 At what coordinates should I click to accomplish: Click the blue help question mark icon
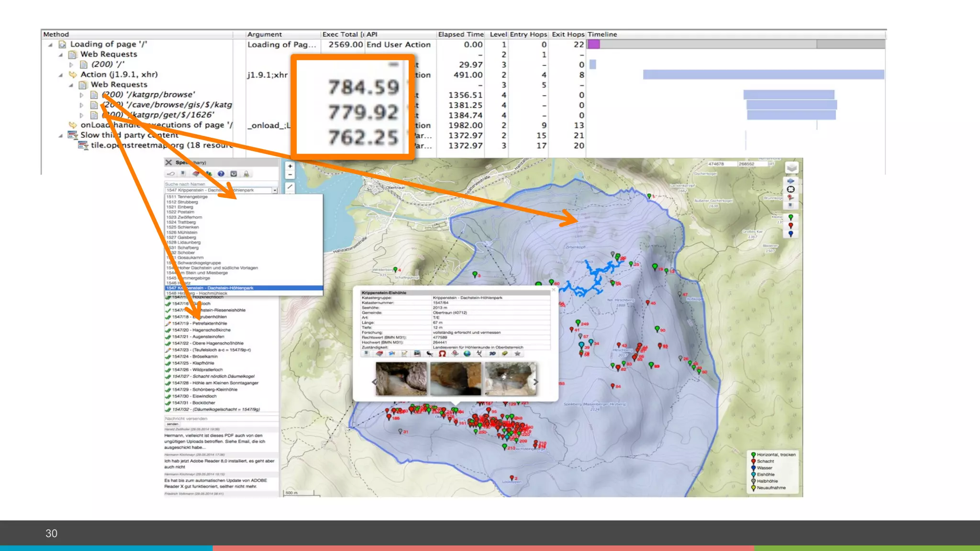tap(221, 174)
